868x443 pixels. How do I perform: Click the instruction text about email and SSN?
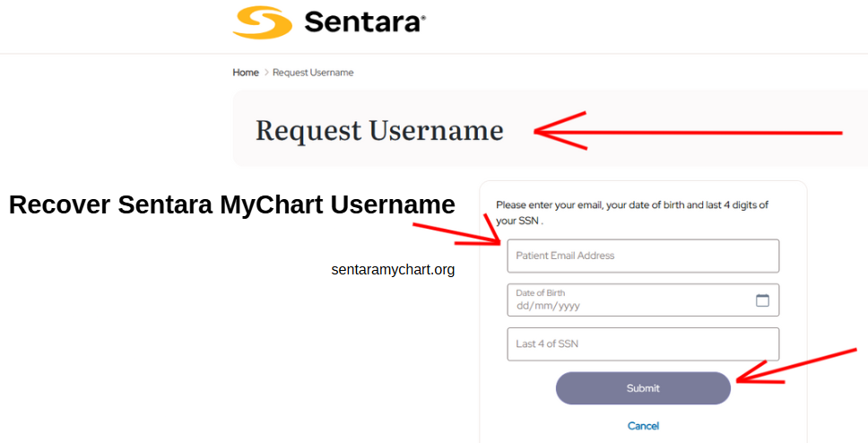631,213
